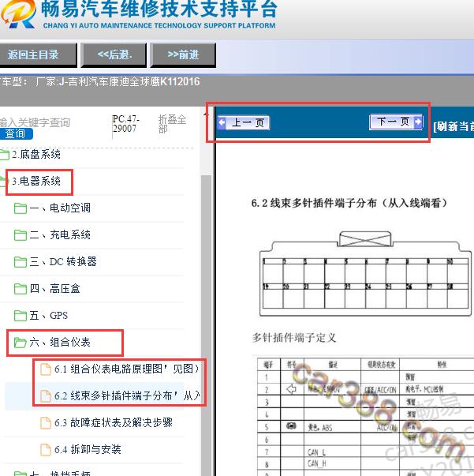The height and width of the screenshot is (476, 474).
Task: Open the 2.底盘系统 tree node
Action: click(36, 154)
